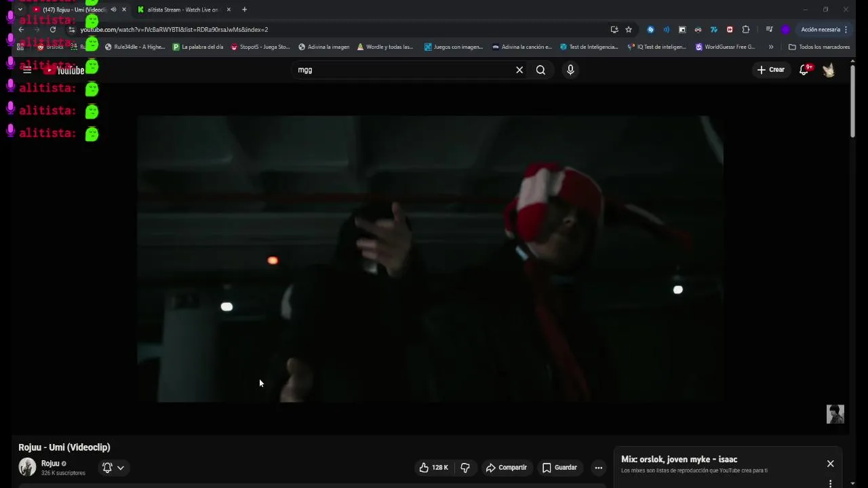Mute the Rojuu tab audio icon
Viewport: 868px width, 488px height.
point(113,9)
